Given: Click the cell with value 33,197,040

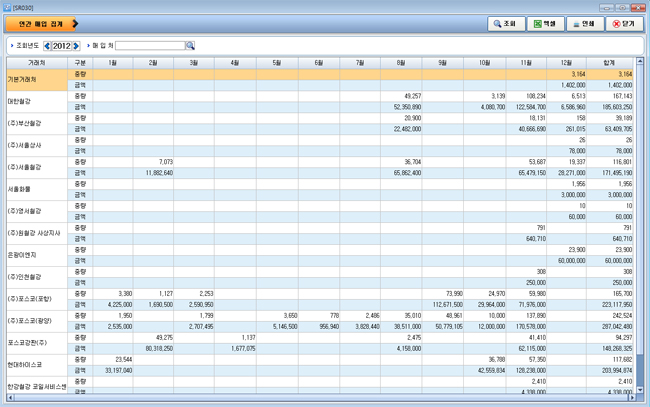Looking at the screenshot, I should [113, 371].
